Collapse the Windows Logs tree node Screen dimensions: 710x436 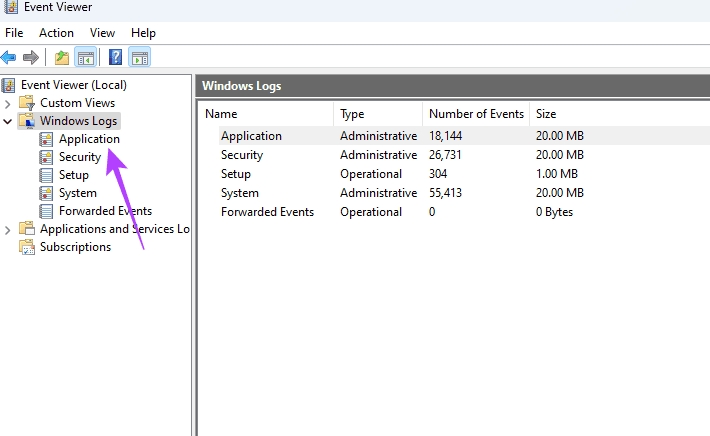point(9,122)
